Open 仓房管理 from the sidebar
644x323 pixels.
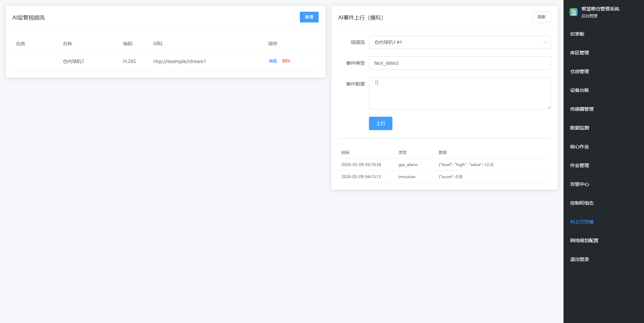pos(579,71)
